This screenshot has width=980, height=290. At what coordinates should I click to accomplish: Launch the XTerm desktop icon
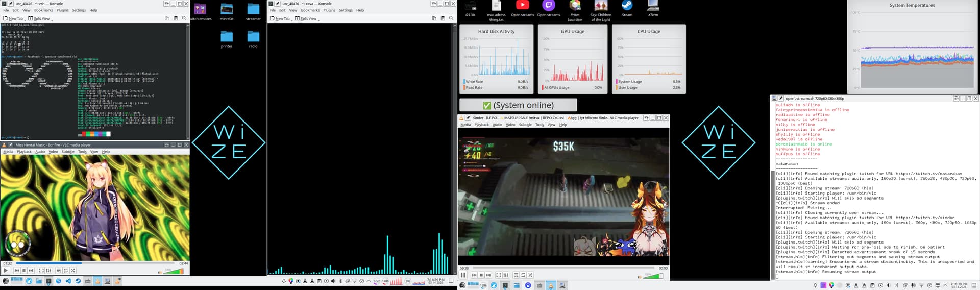[x=653, y=9]
